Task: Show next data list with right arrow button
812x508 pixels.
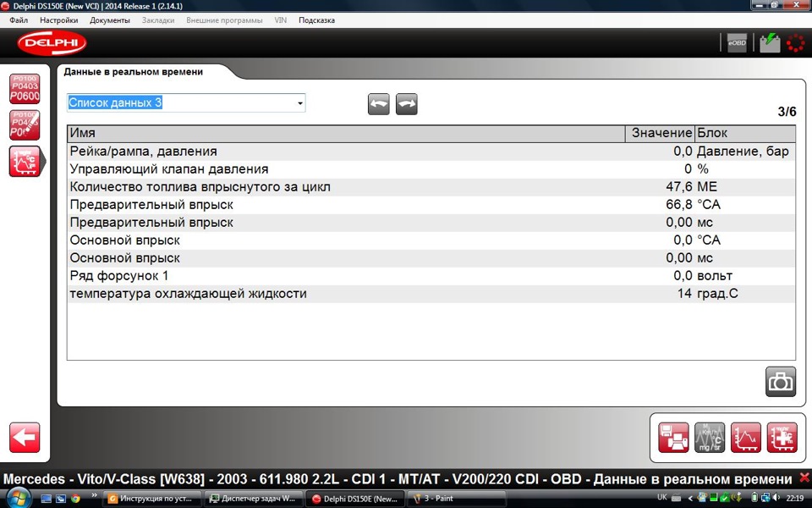Action: click(x=407, y=104)
